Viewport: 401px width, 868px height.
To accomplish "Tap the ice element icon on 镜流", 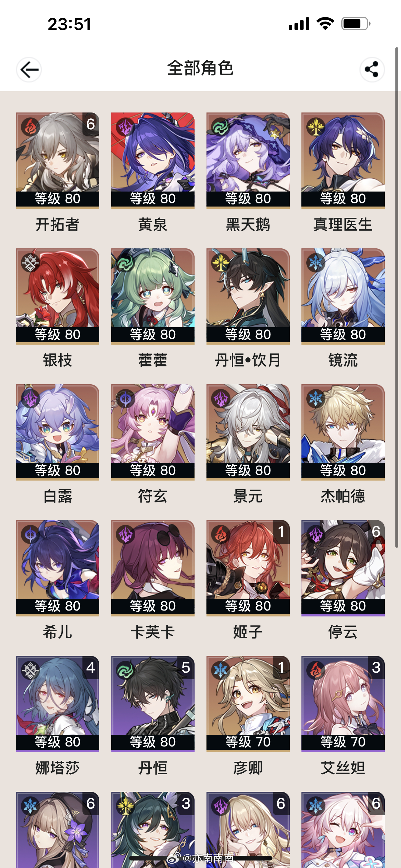I will point(315,262).
